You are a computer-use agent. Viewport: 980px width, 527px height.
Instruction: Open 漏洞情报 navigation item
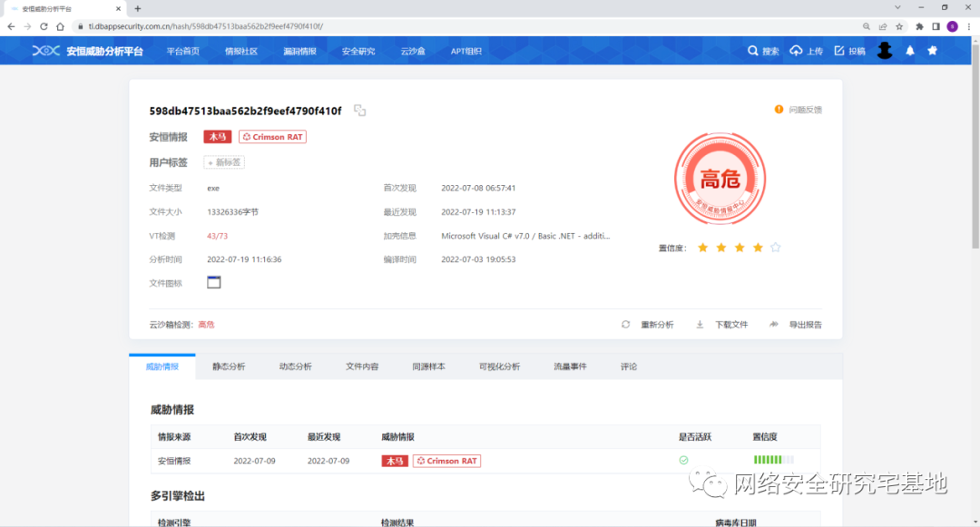pyautogui.click(x=300, y=51)
